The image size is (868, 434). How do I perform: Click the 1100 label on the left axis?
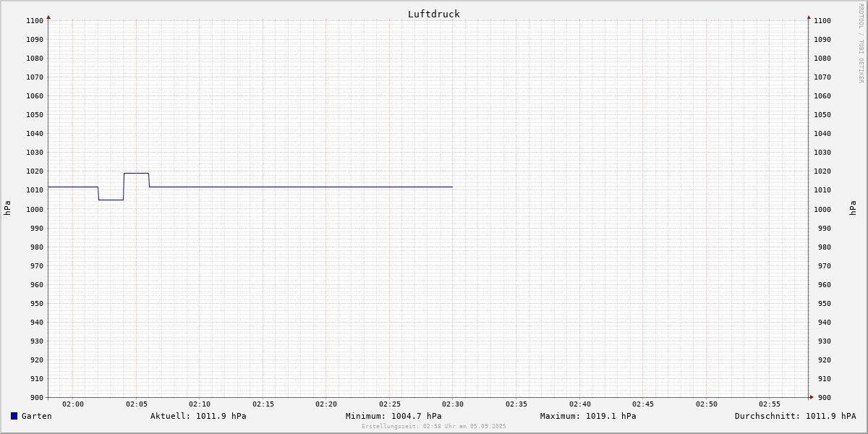click(35, 21)
